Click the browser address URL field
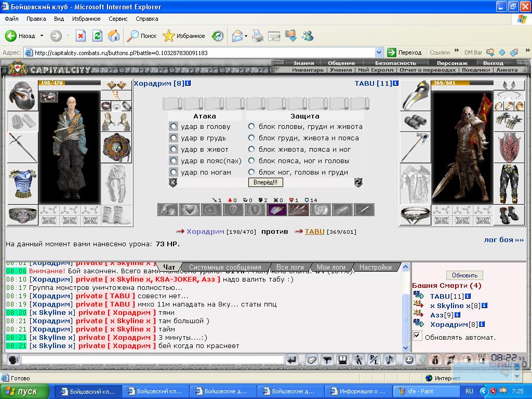 tap(204, 52)
